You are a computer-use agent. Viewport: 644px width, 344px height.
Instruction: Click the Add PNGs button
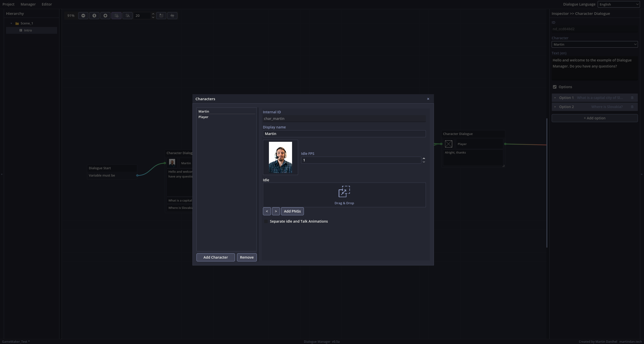(x=292, y=211)
